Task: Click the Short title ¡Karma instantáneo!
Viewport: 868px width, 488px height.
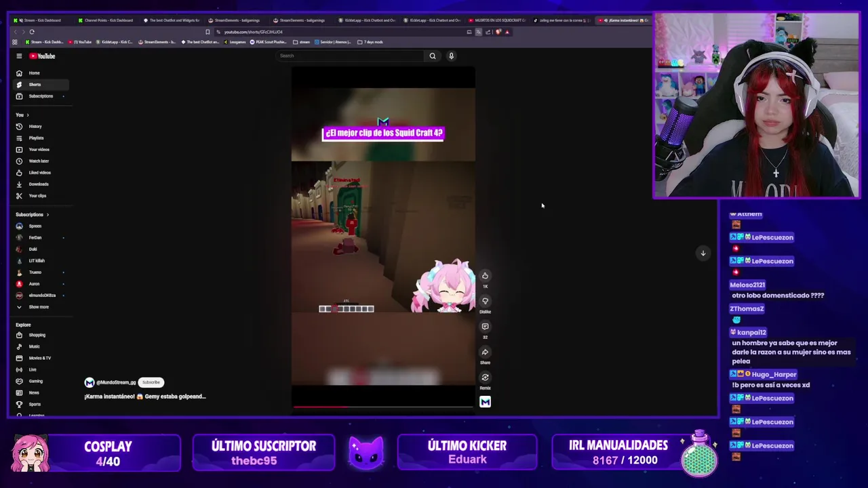Action: [x=145, y=396]
